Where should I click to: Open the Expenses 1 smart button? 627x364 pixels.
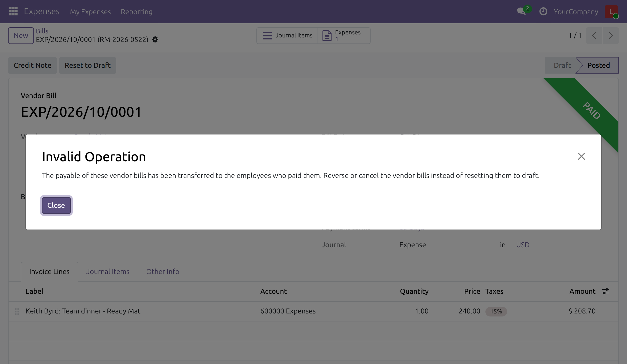344,36
